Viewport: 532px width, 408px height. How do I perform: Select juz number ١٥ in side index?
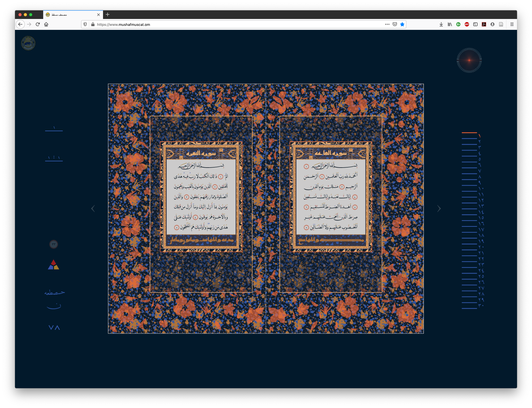tap(481, 218)
